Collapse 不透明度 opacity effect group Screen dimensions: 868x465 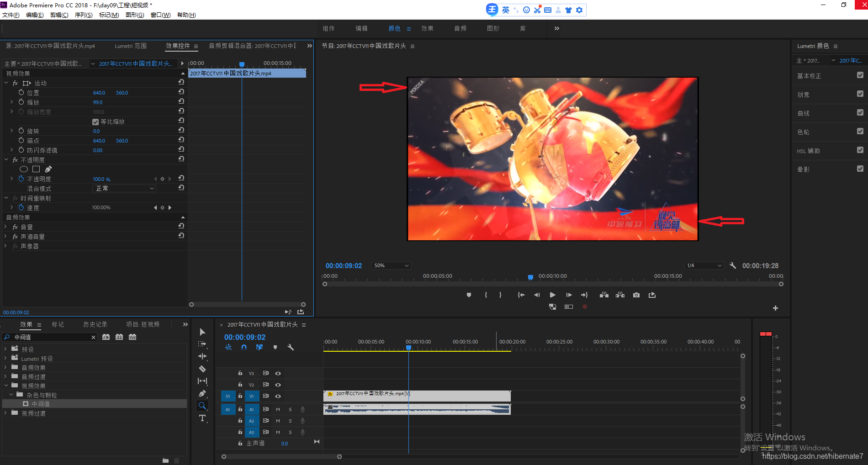tap(6, 159)
